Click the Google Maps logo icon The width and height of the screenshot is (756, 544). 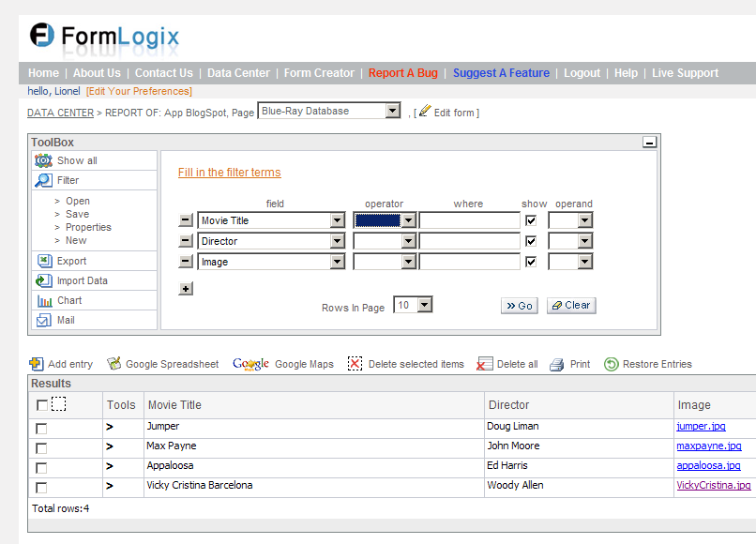[x=250, y=364]
